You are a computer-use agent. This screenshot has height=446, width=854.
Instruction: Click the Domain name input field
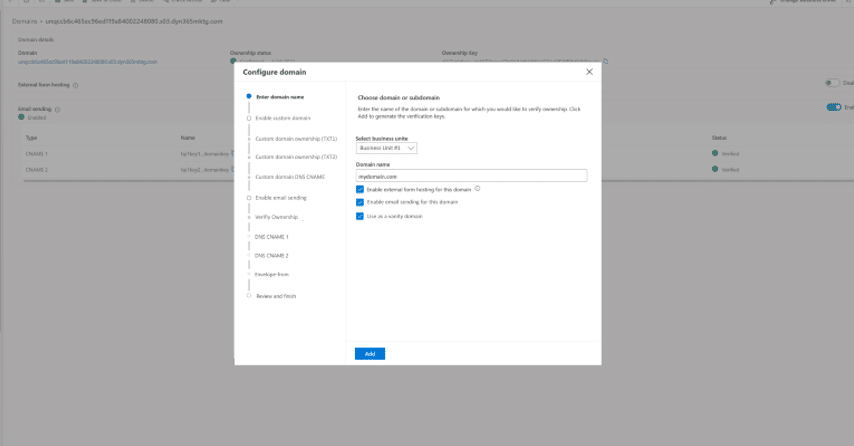point(471,176)
